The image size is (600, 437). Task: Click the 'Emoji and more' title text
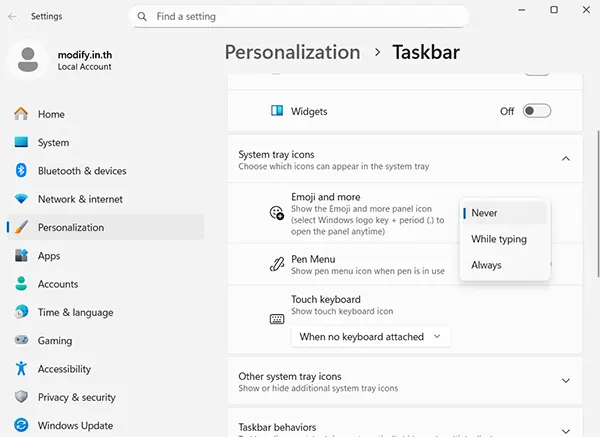coord(326,197)
